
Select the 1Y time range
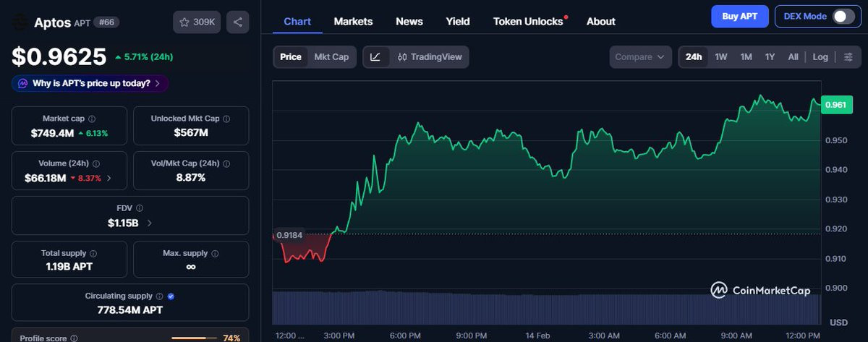click(x=770, y=57)
